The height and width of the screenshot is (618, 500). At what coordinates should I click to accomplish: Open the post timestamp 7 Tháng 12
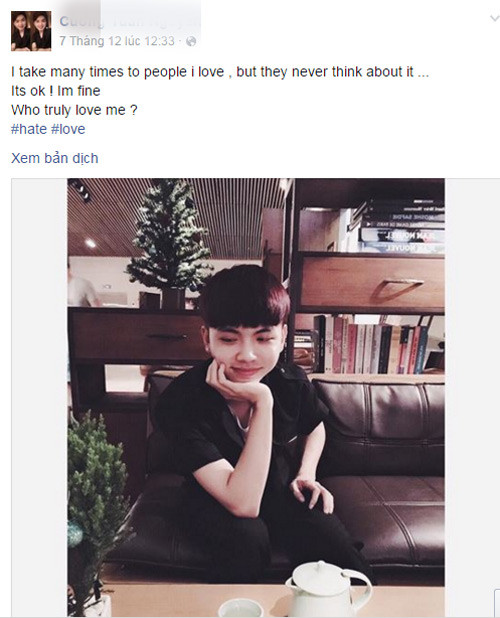pyautogui.click(x=117, y=41)
